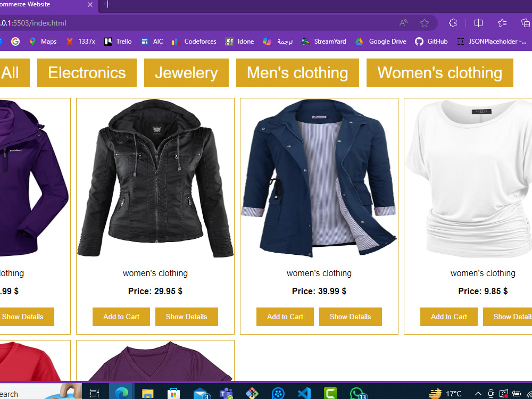Click the Read aloud icon in address bar
Image resolution: width=532 pixels, height=399 pixels.
[403, 23]
